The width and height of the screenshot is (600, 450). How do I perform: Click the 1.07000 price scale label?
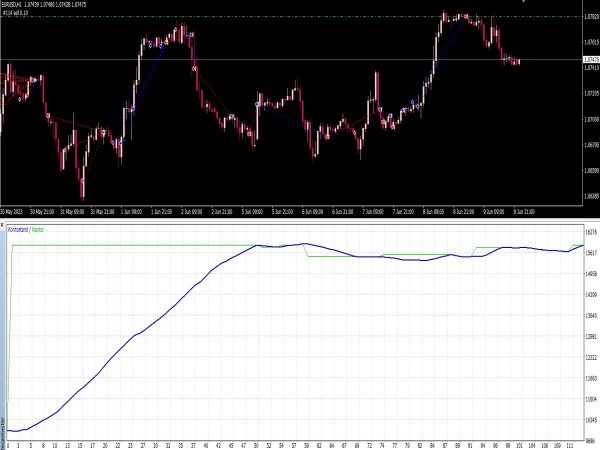[592, 119]
